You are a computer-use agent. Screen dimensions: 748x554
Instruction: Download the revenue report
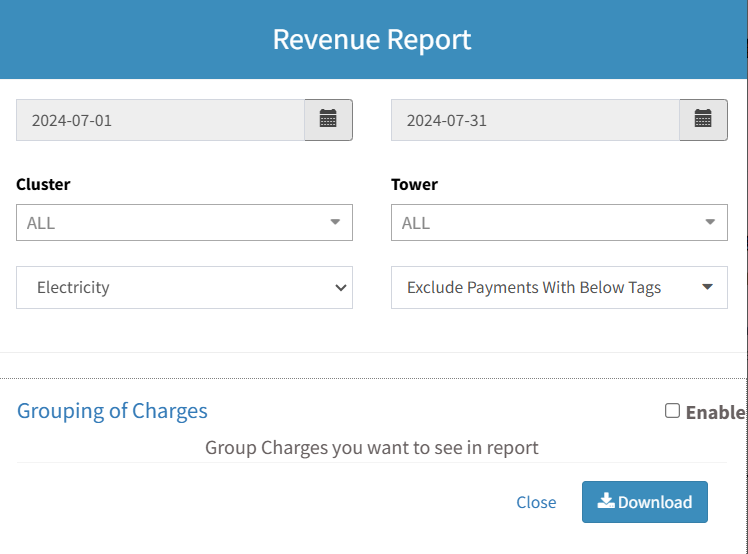coord(645,502)
